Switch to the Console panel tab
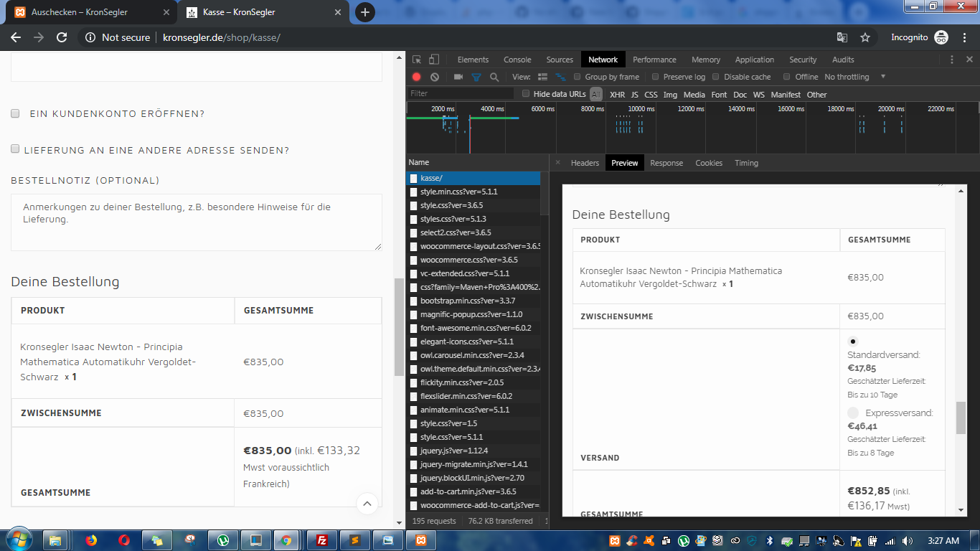Screen dimensions: 980x551 [x=517, y=60]
